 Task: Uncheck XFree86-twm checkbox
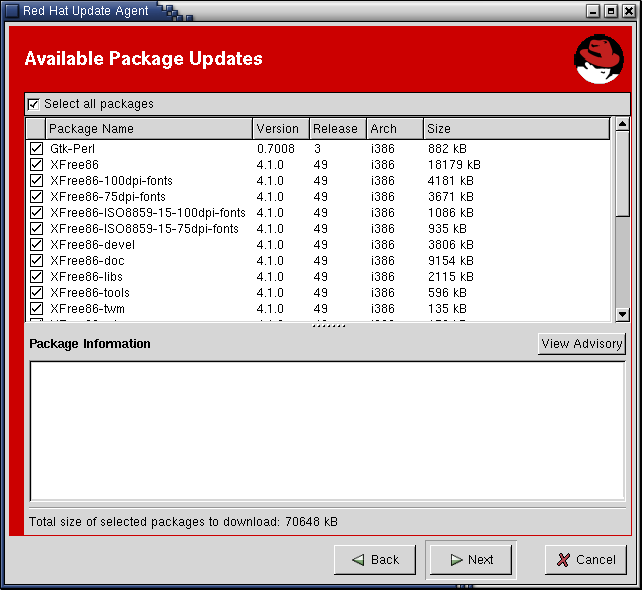tap(36, 308)
